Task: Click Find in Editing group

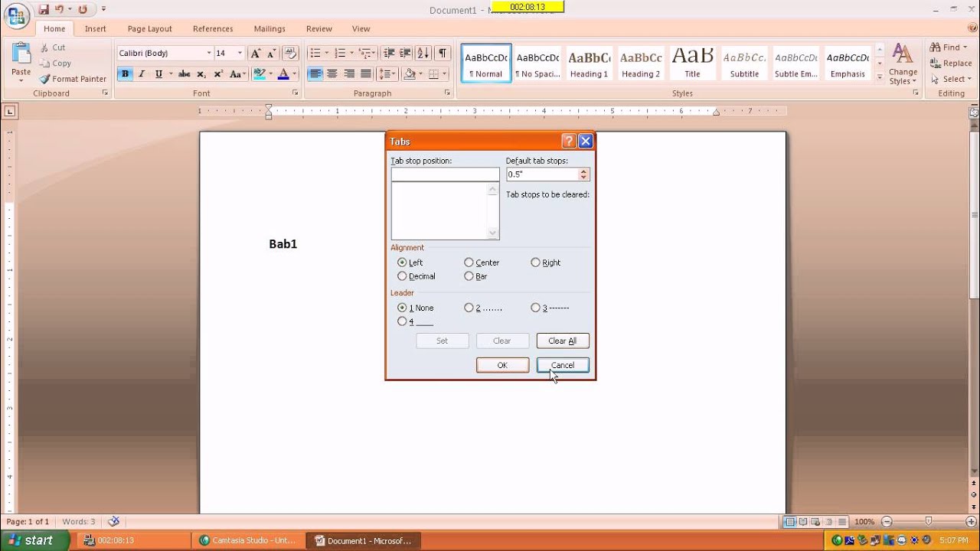Action: point(948,47)
